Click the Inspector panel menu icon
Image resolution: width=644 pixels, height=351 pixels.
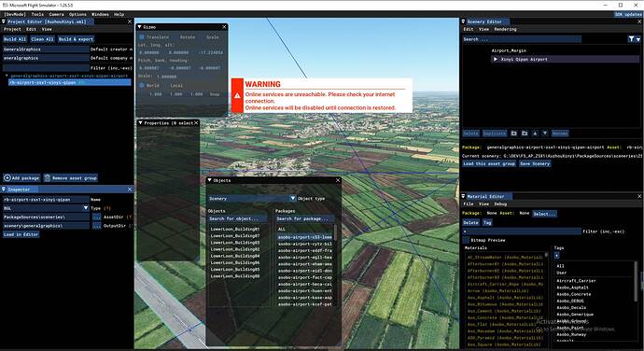(x=4, y=190)
